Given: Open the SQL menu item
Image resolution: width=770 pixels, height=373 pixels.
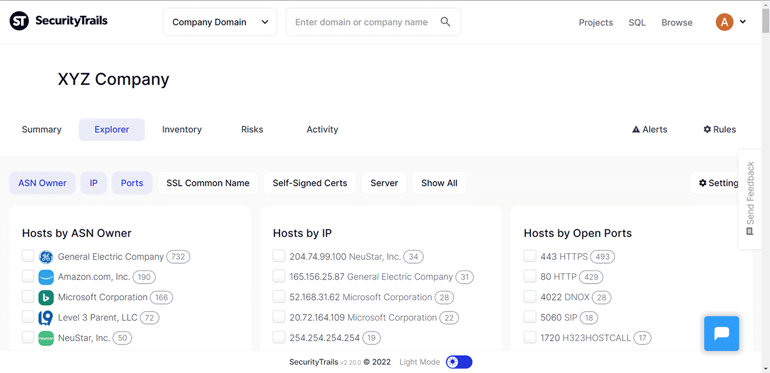Looking at the screenshot, I should (637, 23).
